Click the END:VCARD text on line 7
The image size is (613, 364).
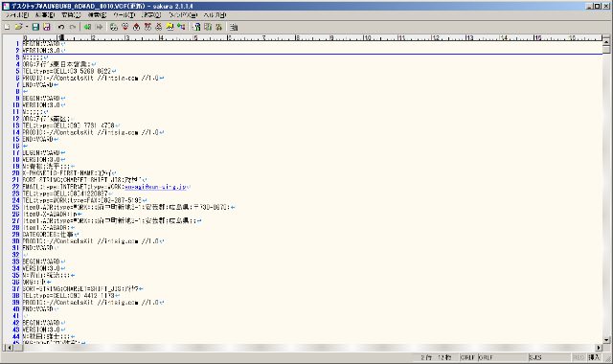[37, 84]
